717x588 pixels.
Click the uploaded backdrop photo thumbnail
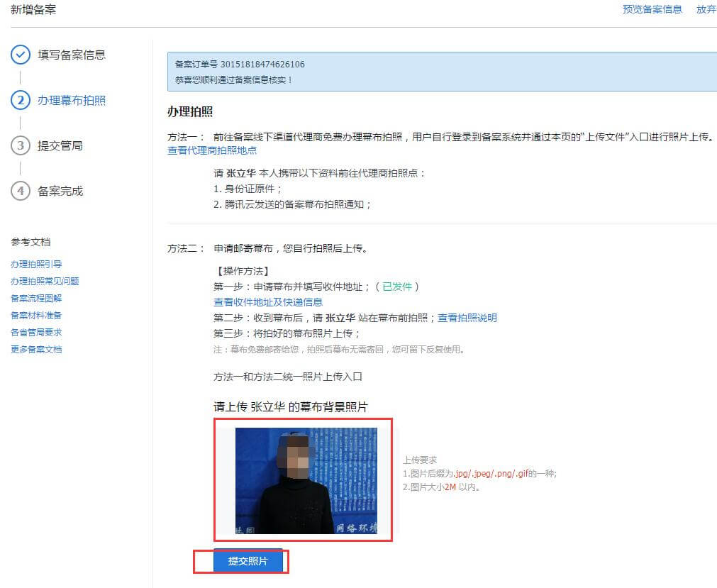(x=306, y=480)
